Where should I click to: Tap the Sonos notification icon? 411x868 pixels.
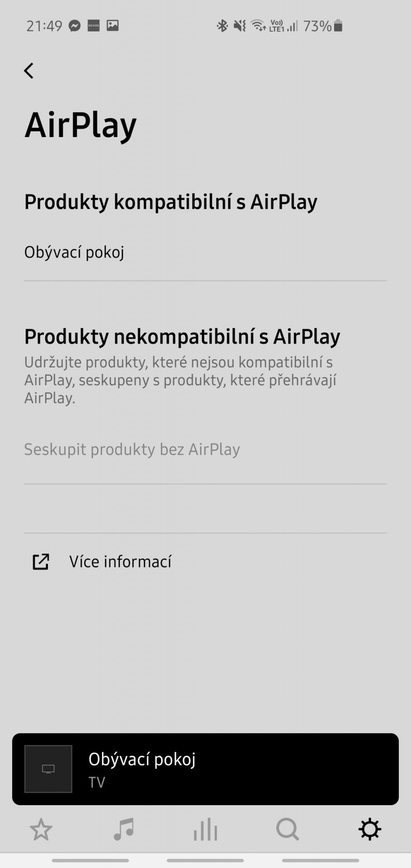(94, 25)
